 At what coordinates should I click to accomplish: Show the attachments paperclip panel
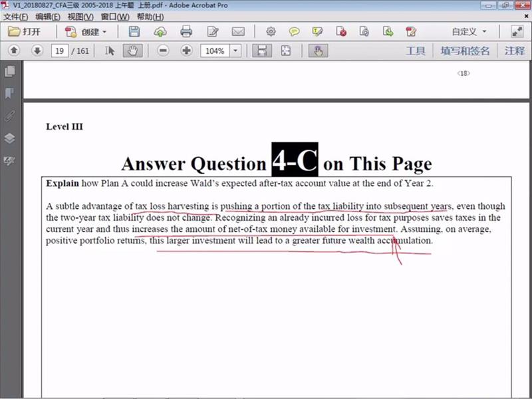tap(10, 116)
